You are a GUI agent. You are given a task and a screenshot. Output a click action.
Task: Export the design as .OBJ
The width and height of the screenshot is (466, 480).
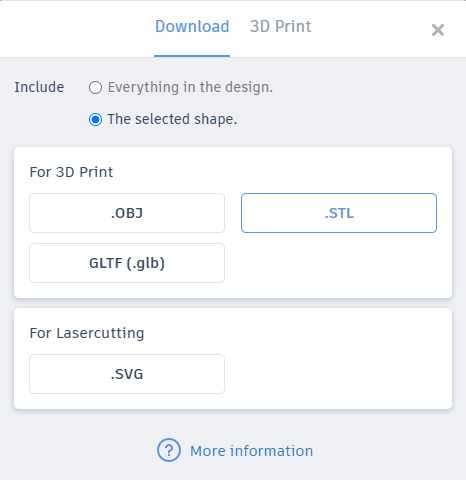(127, 213)
